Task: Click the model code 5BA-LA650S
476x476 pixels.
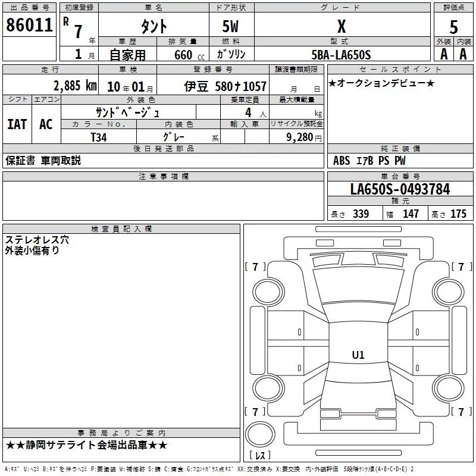Action: click(341, 55)
